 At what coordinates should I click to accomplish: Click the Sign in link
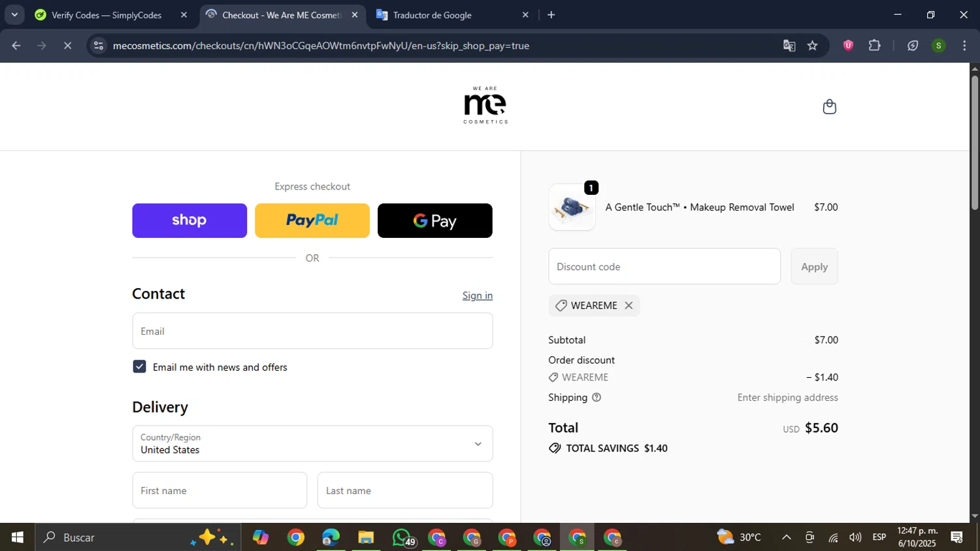[478, 295]
